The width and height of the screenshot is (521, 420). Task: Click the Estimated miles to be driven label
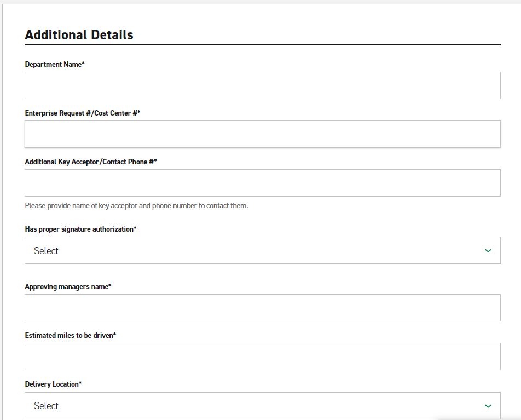71,335
